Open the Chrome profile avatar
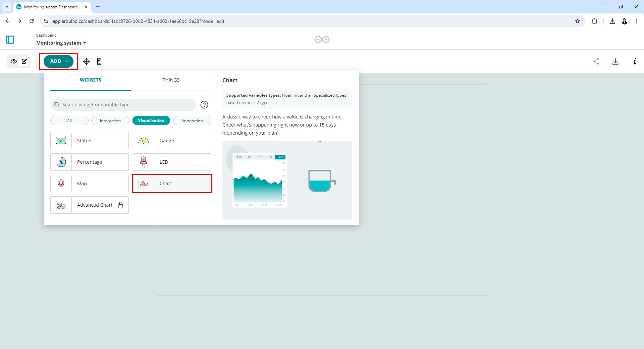 625,21
